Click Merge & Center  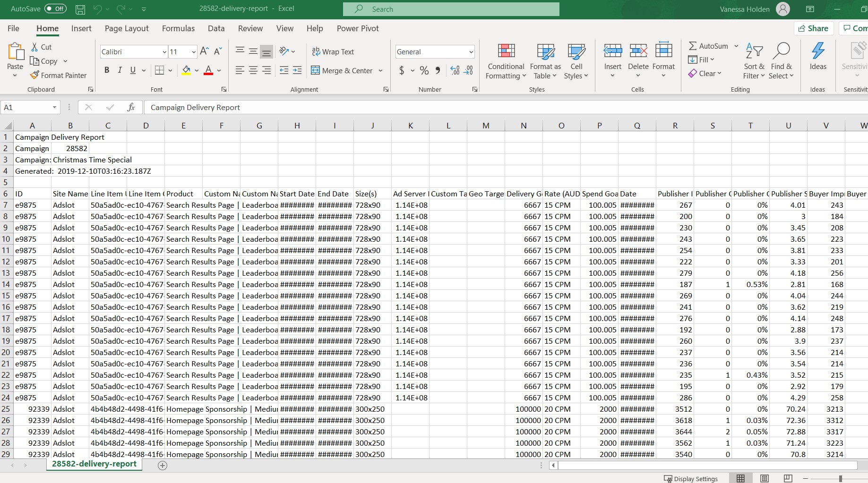[342, 70]
